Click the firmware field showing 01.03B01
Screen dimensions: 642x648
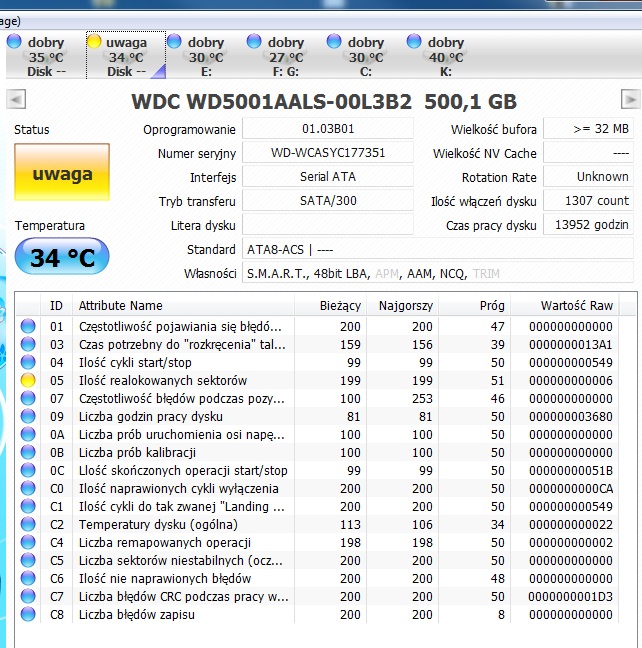tap(328, 129)
